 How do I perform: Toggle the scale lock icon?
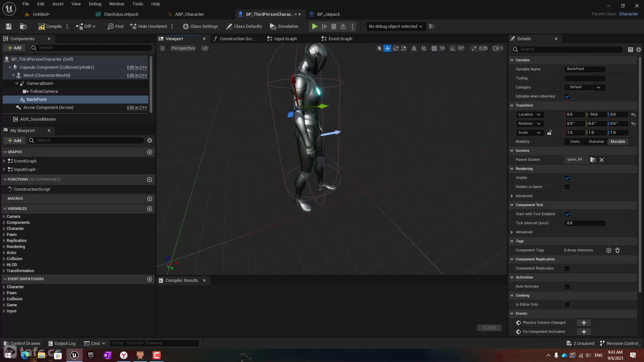coord(549,133)
